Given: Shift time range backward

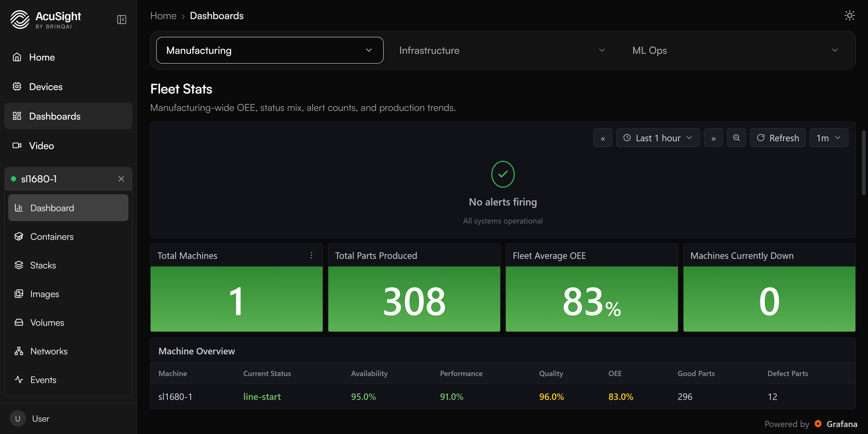Looking at the screenshot, I should [x=603, y=138].
